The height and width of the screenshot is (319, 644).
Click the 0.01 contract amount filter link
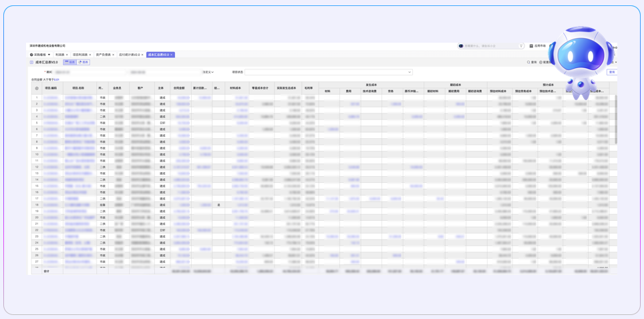click(x=57, y=80)
